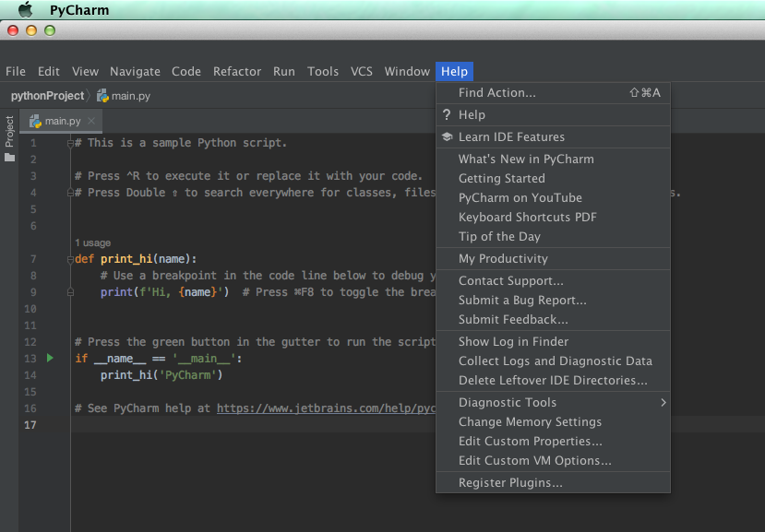Image resolution: width=765 pixels, height=532 pixels.
Task: Open the View menu
Action: (86, 71)
